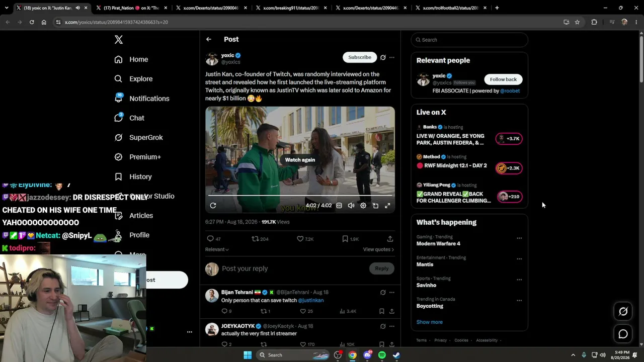Open options for Mantis trend
This screenshot has height=362, width=644.
[519, 259]
